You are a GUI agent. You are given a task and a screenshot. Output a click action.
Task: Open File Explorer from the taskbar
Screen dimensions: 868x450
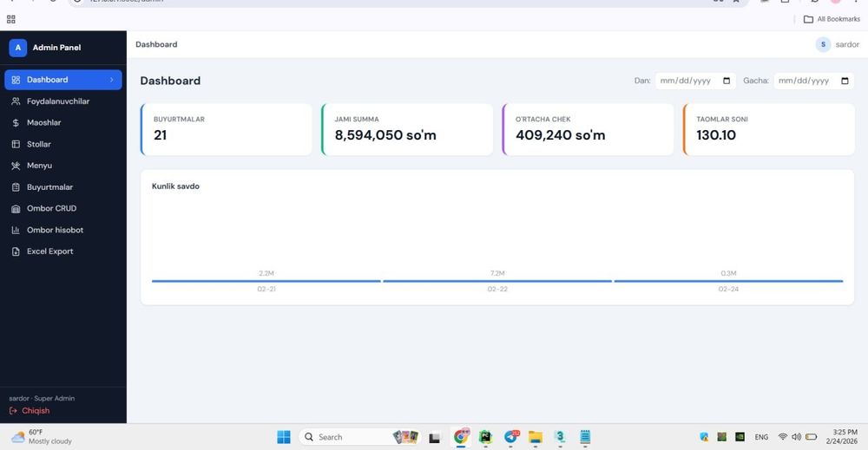536,437
